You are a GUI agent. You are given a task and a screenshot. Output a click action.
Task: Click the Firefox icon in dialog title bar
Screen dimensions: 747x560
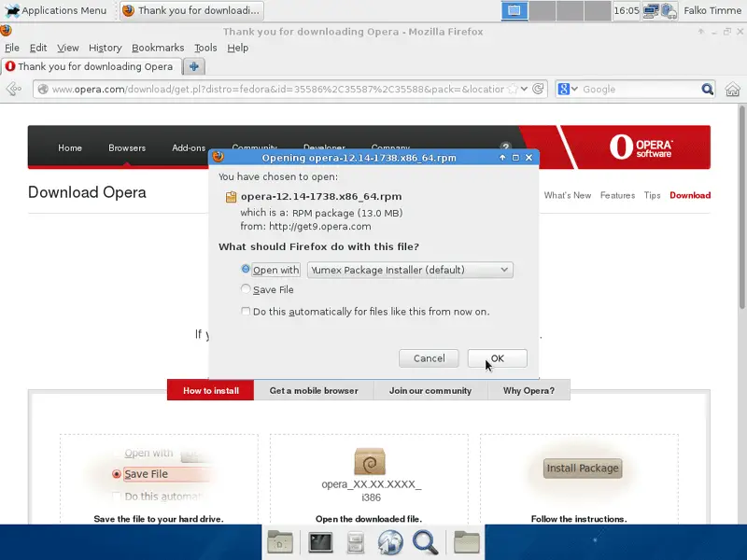click(218, 157)
